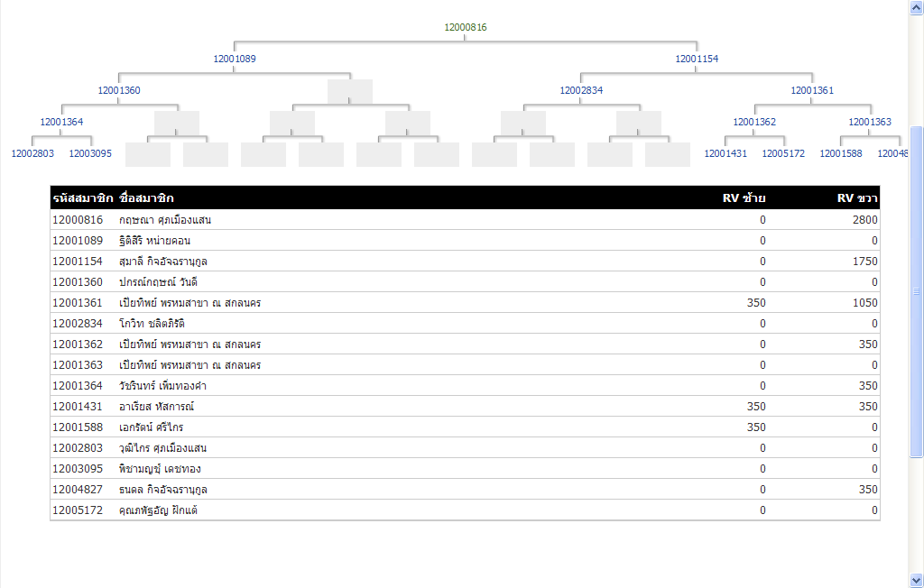Screen dimensions: 924x588
Task: Click root node 12000816 at the tree top
Action: tap(466, 27)
